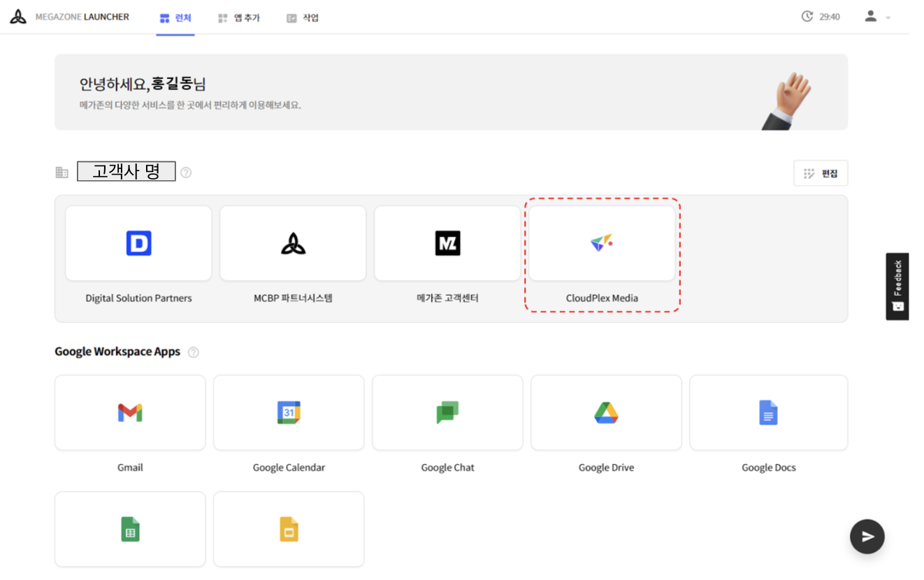Select the Google Docs icon

tap(768, 412)
